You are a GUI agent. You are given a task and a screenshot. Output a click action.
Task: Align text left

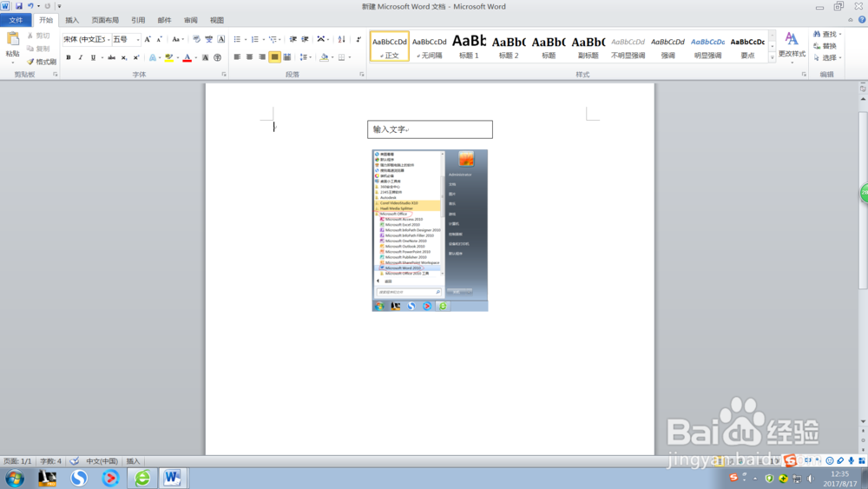(237, 57)
